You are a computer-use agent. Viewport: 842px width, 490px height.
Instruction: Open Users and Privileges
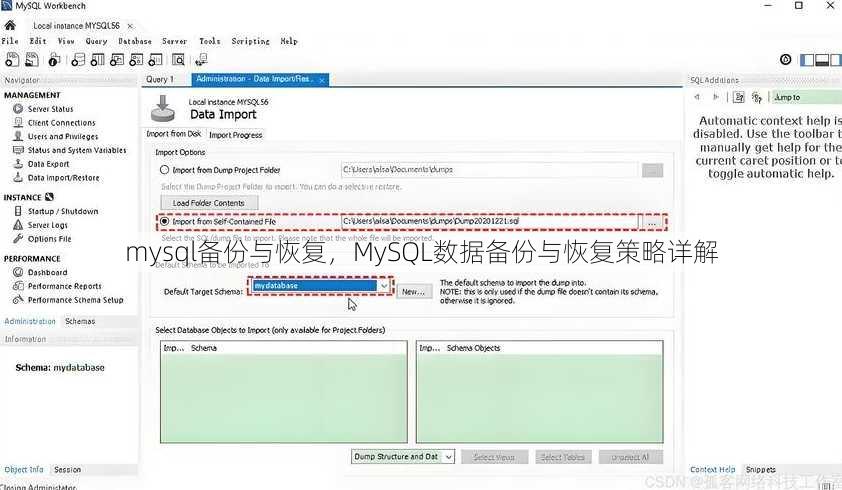click(x=63, y=136)
